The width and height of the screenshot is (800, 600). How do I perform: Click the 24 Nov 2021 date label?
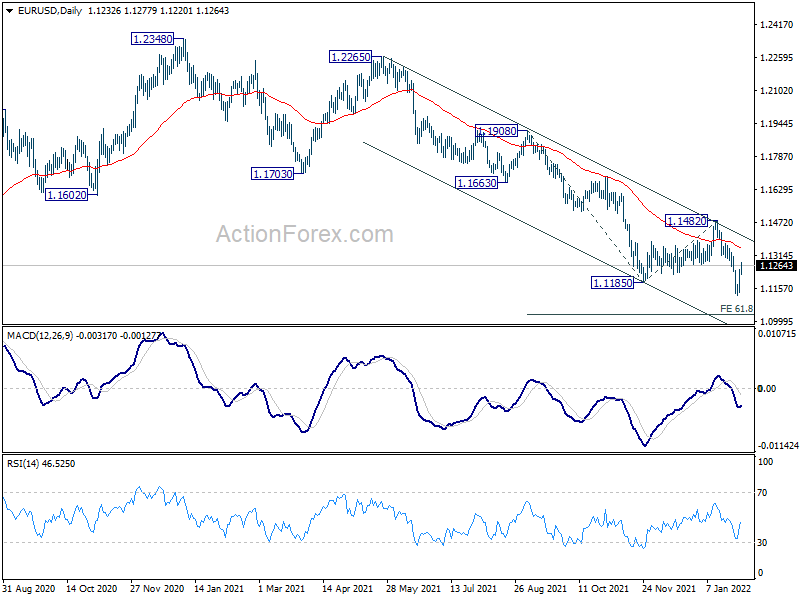[668, 588]
